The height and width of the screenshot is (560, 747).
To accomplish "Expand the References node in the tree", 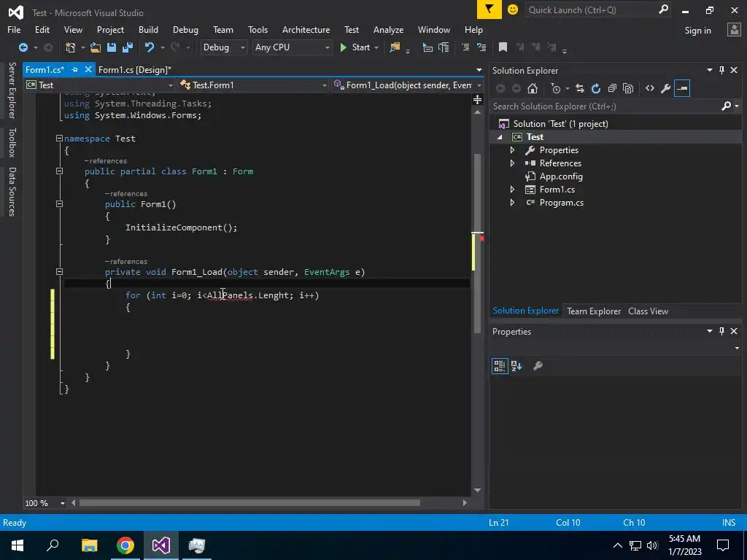I will [x=513, y=163].
